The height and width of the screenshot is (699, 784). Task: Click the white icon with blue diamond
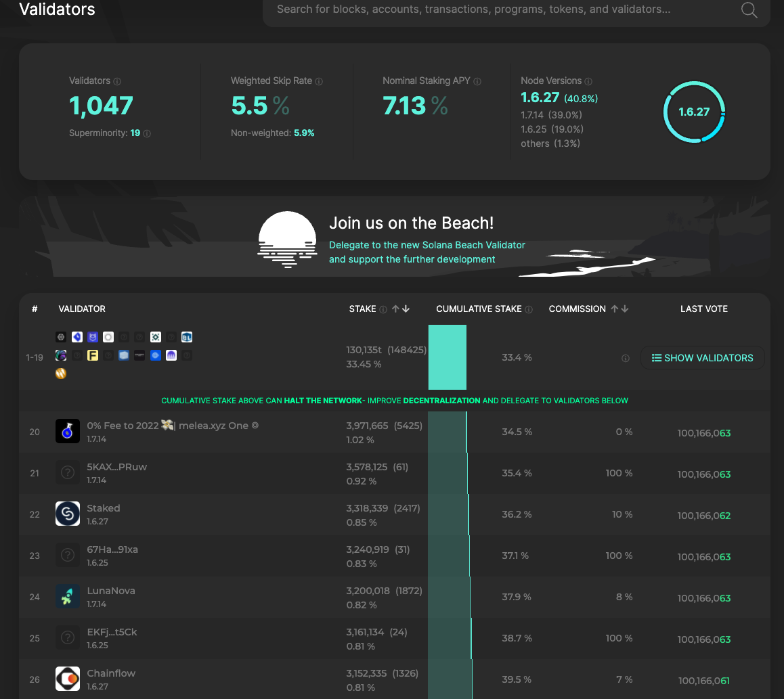tap(77, 337)
